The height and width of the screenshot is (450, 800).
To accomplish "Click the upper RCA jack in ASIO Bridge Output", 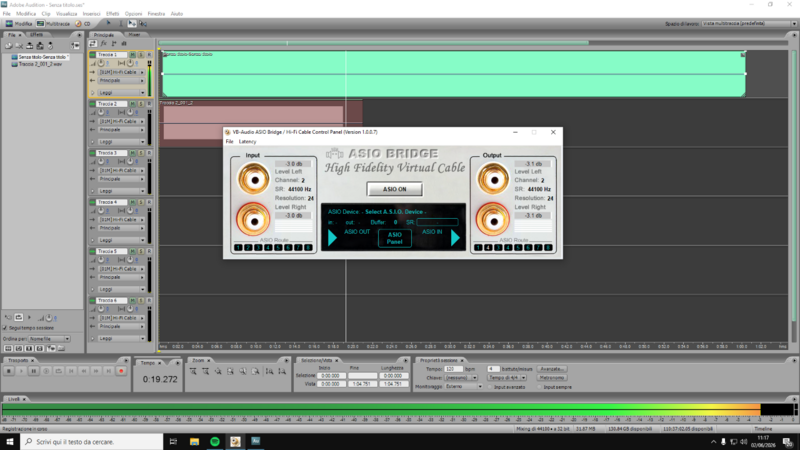I will (x=493, y=180).
